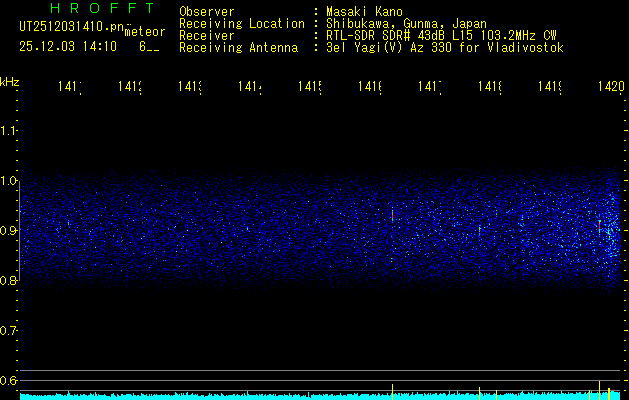
Task: Click the 0.6 kHz frequency label
Action: click(9, 381)
